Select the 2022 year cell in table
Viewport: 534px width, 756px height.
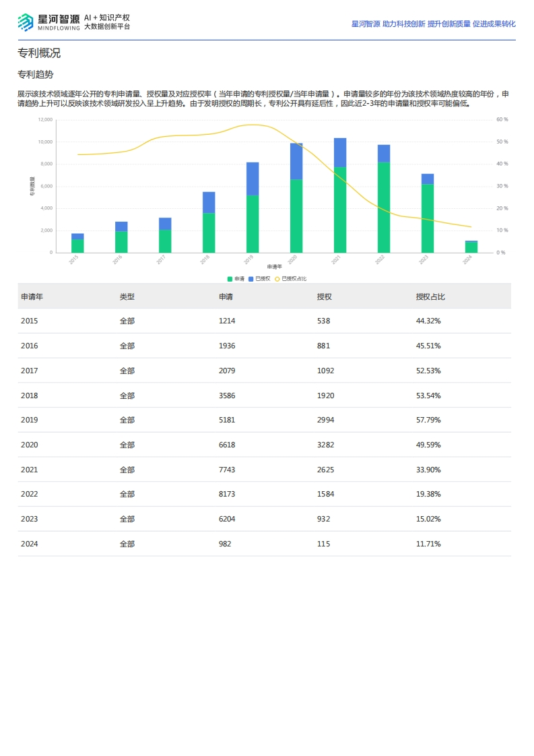30,494
